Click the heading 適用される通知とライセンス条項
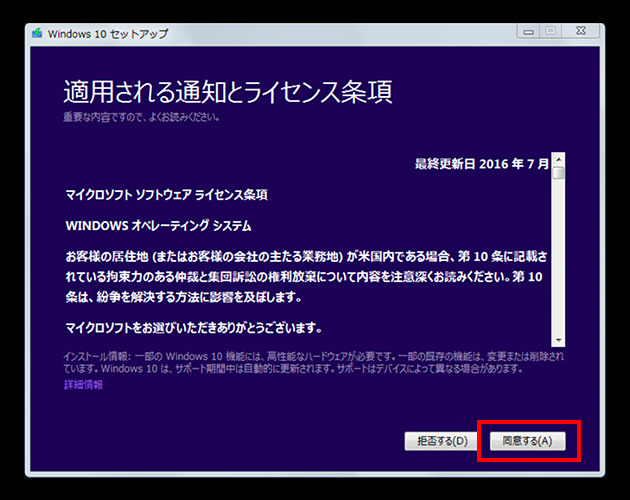 click(x=228, y=92)
